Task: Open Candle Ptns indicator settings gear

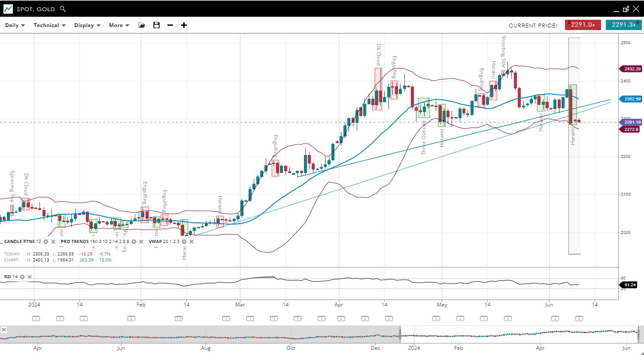Action: [46, 242]
